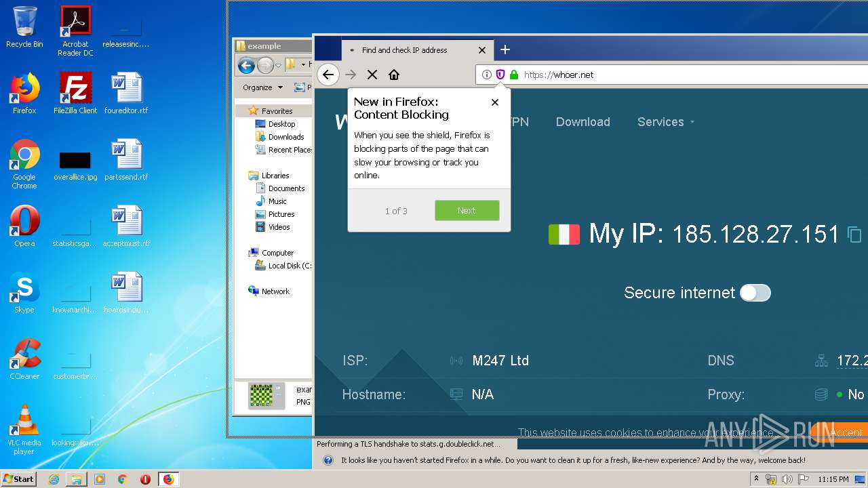
Task: Launch Google Chrome desktop shortcut
Action: pos(24,164)
